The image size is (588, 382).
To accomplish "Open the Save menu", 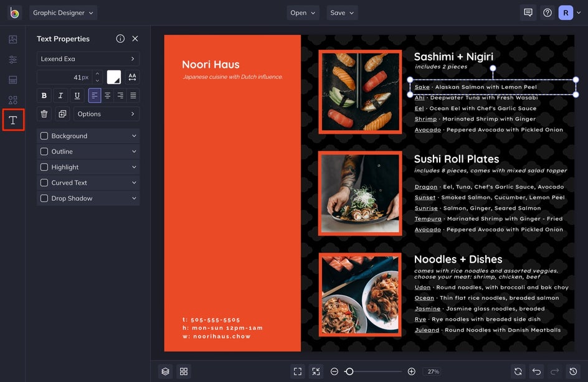I will 342,12.
